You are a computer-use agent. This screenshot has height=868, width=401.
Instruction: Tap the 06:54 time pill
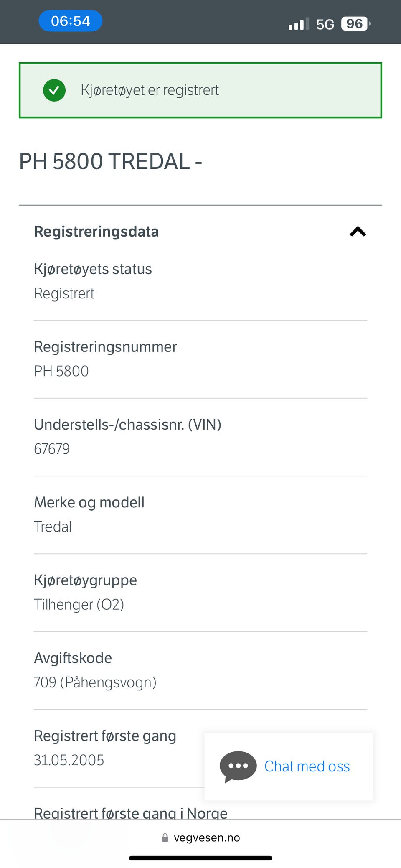click(x=71, y=21)
